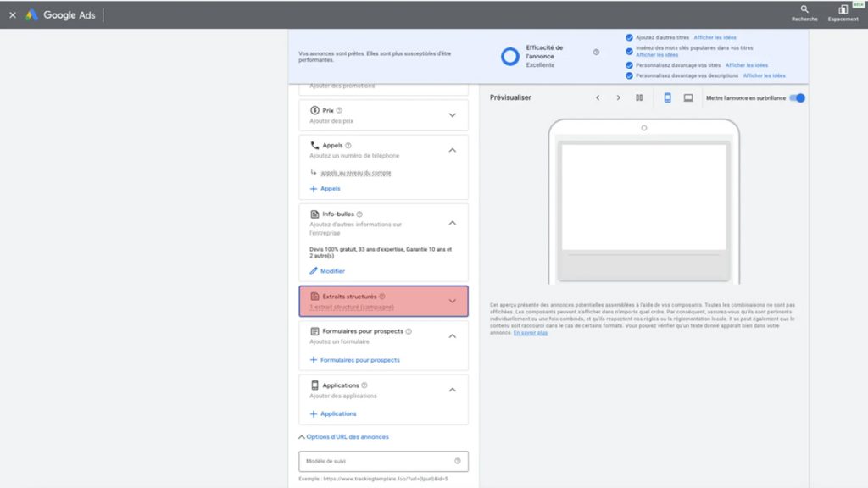The image size is (868, 488).
Task: Collapse the Info-bulles section chevron
Action: [453, 223]
